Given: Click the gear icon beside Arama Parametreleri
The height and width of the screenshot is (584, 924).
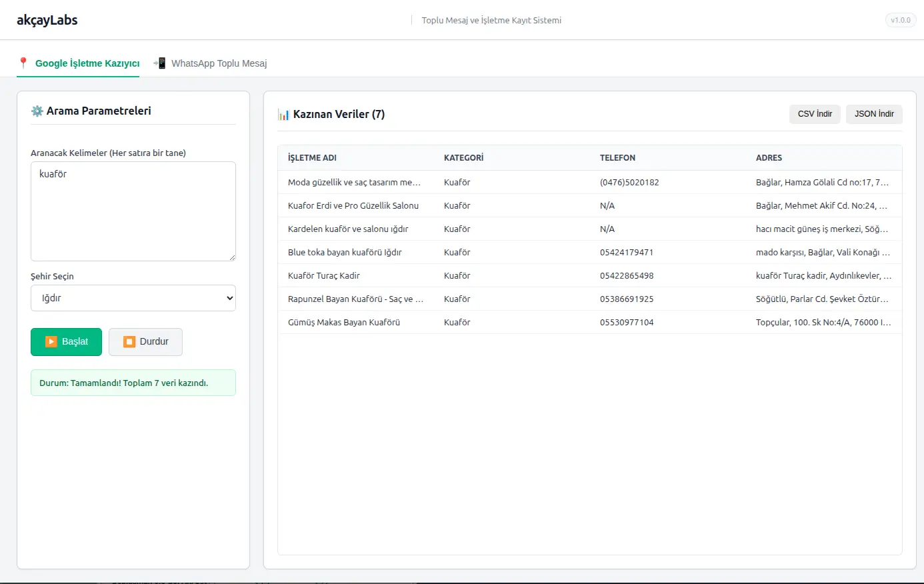Looking at the screenshot, I should (37, 111).
